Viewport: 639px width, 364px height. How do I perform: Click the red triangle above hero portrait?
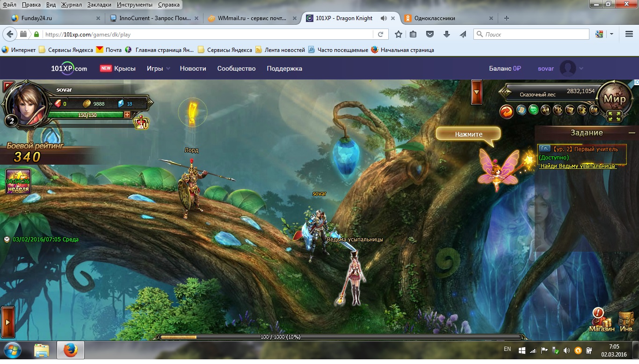coord(8,86)
